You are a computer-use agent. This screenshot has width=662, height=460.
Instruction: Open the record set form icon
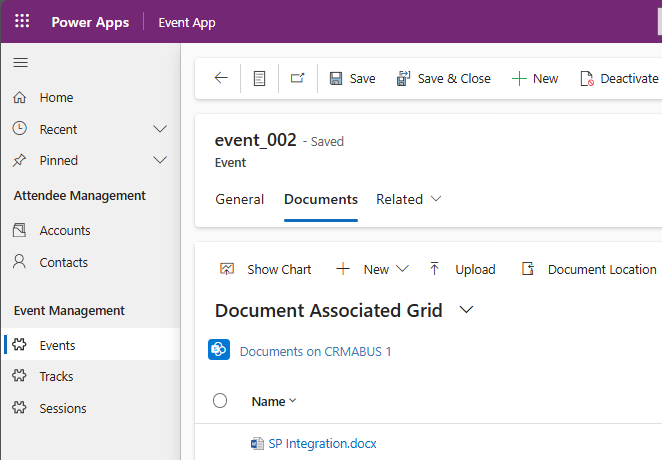[x=259, y=78]
